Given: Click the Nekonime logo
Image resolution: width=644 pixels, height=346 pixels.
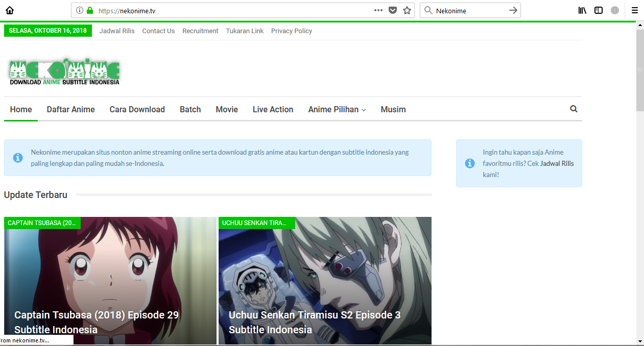Looking at the screenshot, I should tap(64, 71).
